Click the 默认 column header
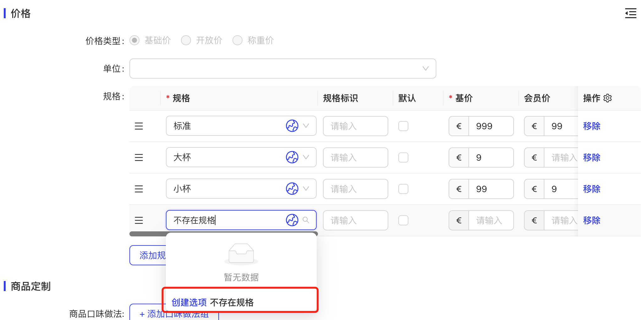Screen dimensions: 644x320 (407, 98)
